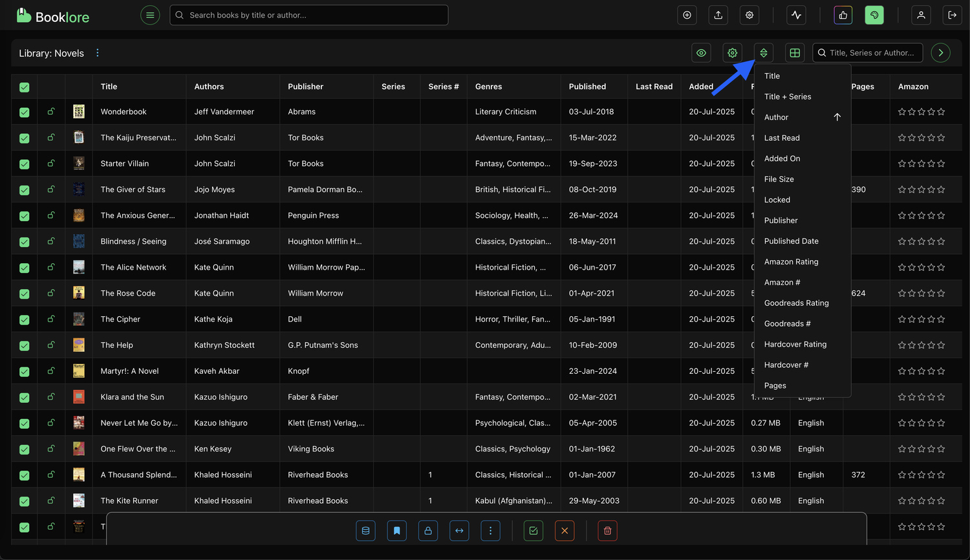Viewport: 970px width, 560px height.
Task: Uncheck the Wonderbook row checkbox
Action: (25, 112)
